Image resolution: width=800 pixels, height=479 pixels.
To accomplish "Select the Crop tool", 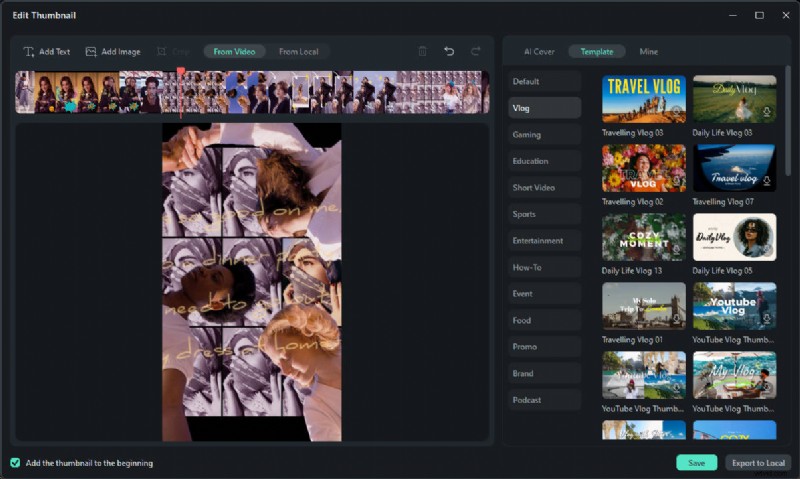I will coord(173,52).
